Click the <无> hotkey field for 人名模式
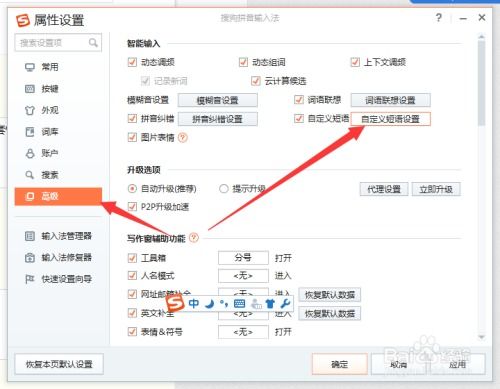500x389 pixels. tap(243, 276)
